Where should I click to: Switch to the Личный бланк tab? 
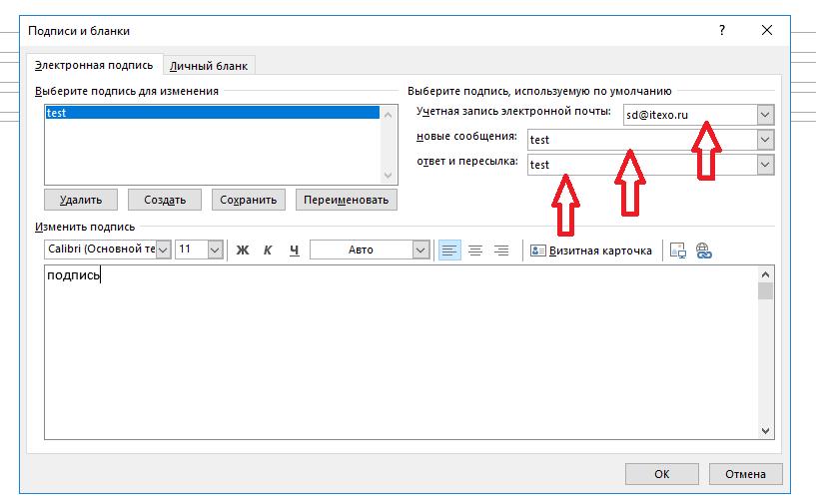[210, 66]
